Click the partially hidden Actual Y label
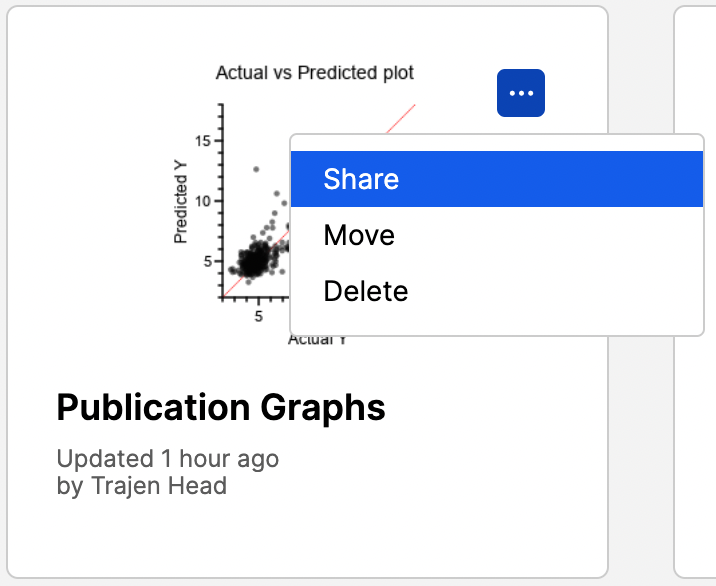 317,341
